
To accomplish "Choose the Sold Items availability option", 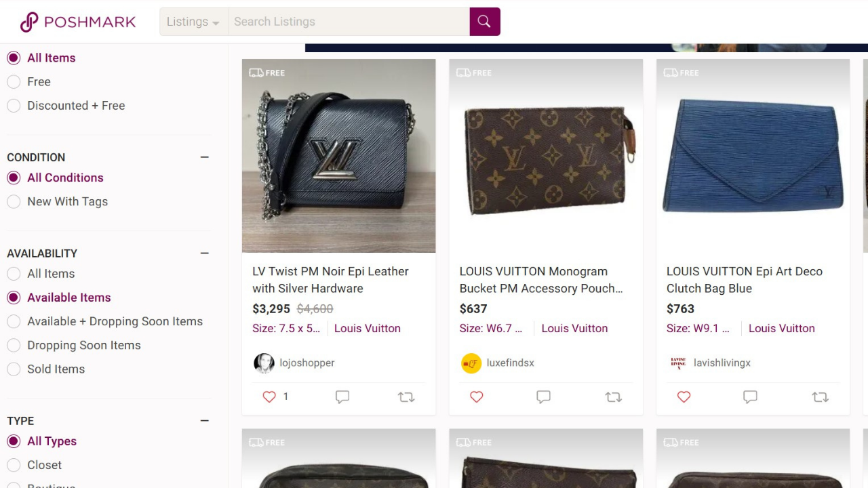I will point(14,369).
